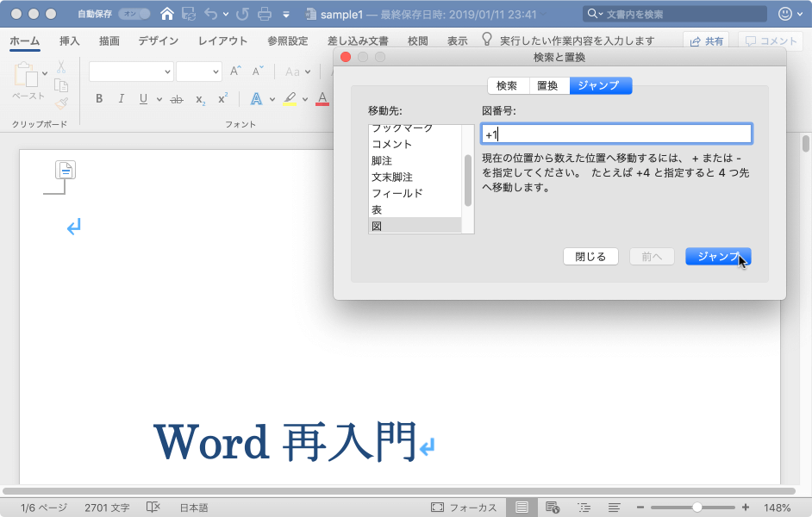Toggle subscript formatting
Image resolution: width=812 pixels, height=517 pixels.
(200, 99)
